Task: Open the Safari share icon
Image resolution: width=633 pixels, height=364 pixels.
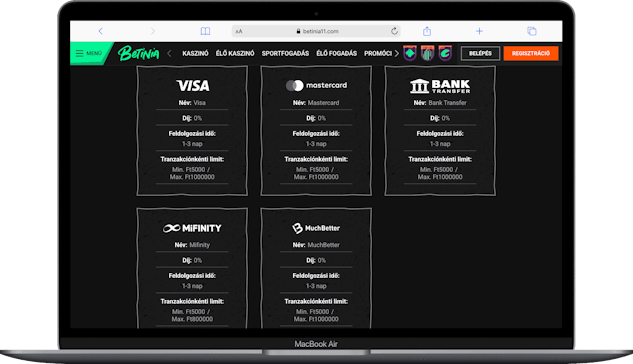Action: (x=427, y=31)
